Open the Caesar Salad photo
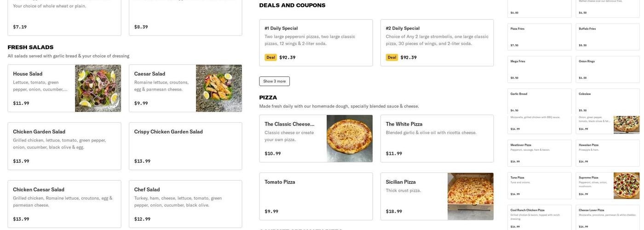This screenshot has width=644, height=230. [x=219, y=88]
